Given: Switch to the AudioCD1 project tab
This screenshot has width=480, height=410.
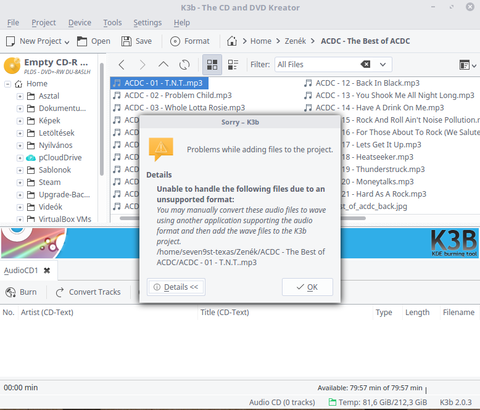Looking at the screenshot, I should [21, 270].
